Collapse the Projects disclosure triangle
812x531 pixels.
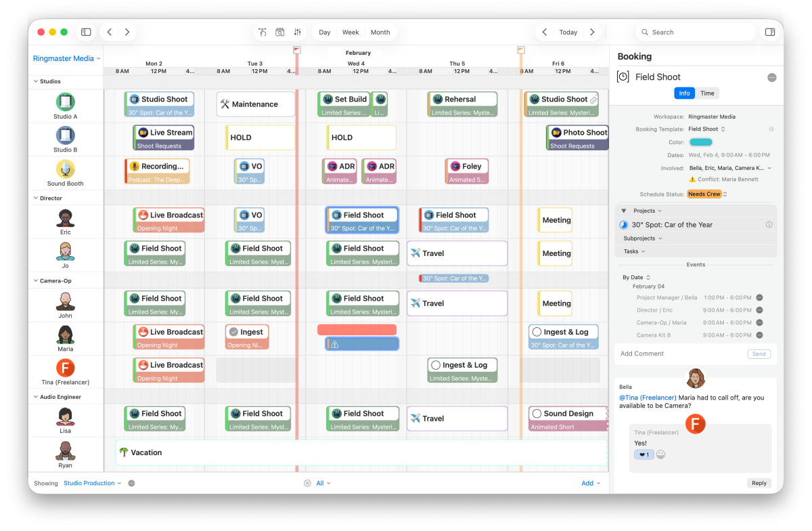click(623, 211)
